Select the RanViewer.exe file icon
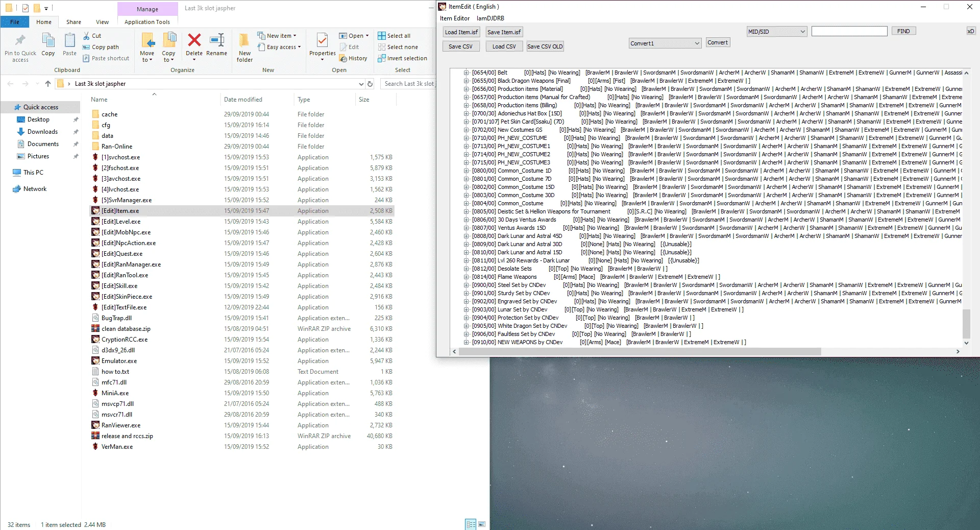980x530 pixels. point(95,425)
